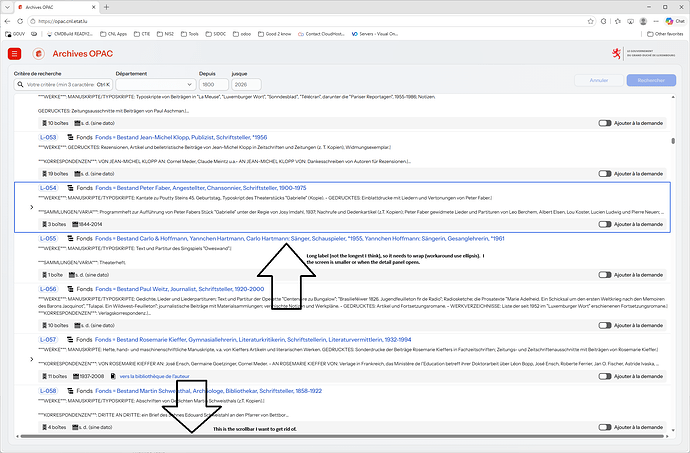Viewport: 690px width, 453px height.
Task: Open the Département dropdown
Action: (156, 85)
